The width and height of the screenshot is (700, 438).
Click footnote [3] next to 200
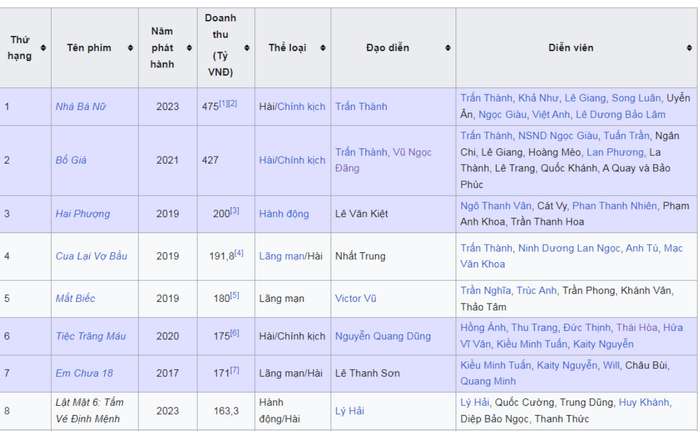[235, 211]
